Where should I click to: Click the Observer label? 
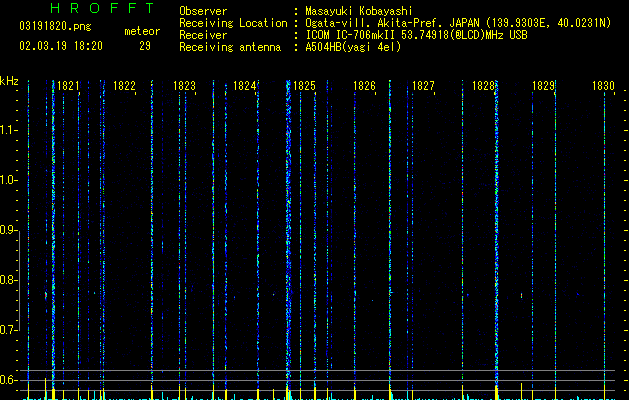point(203,11)
